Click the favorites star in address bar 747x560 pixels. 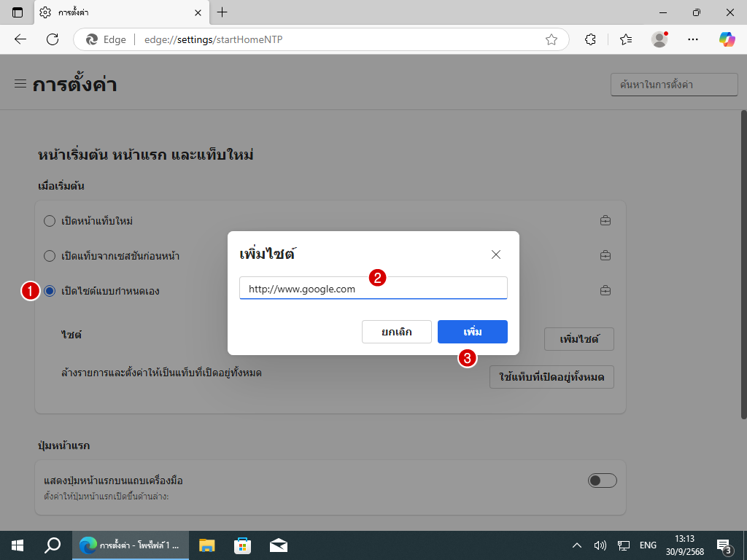551,39
